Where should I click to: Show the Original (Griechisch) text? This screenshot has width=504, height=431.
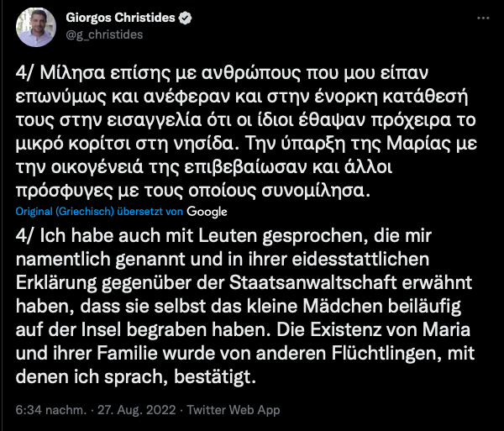point(65,212)
